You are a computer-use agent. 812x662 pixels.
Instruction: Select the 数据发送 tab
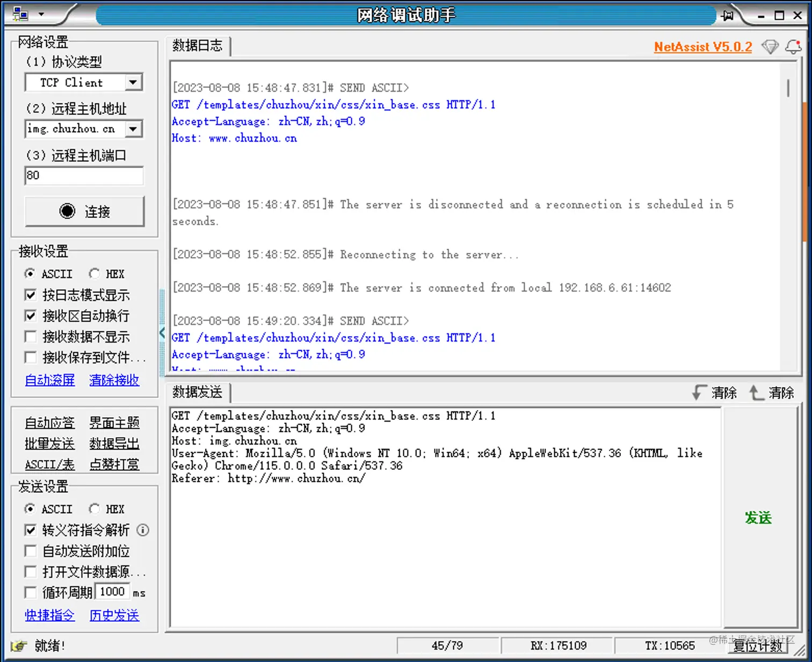[x=198, y=392]
